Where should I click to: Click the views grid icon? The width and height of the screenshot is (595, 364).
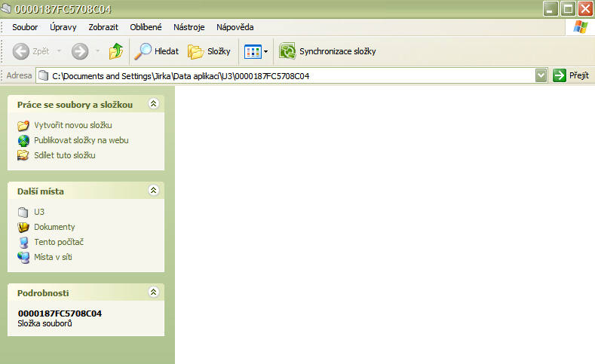point(253,51)
